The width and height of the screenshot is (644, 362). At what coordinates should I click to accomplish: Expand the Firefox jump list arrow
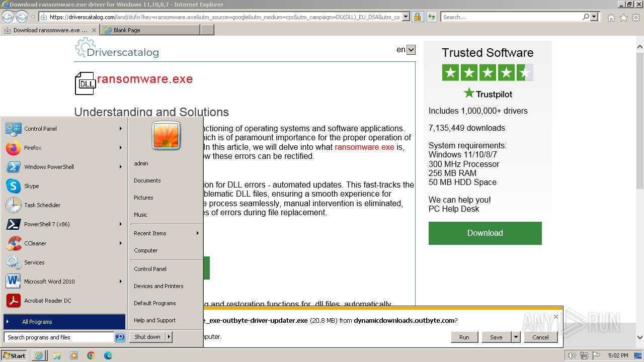click(x=121, y=148)
